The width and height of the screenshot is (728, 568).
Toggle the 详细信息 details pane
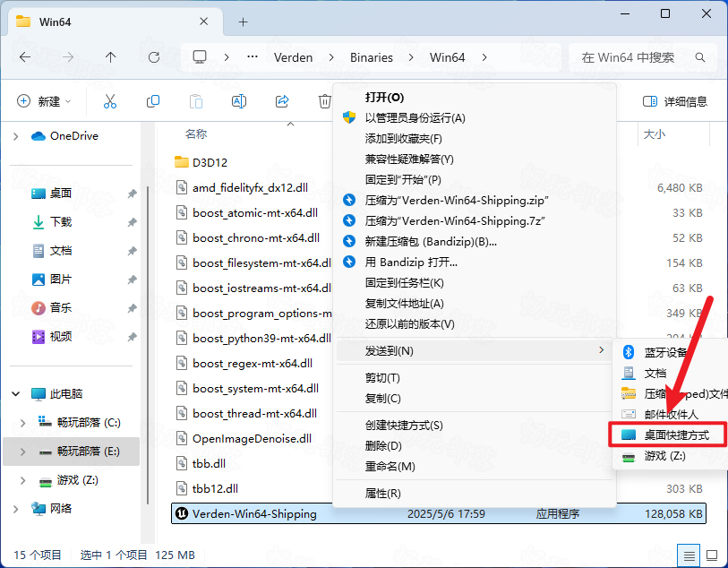pyautogui.click(x=675, y=101)
